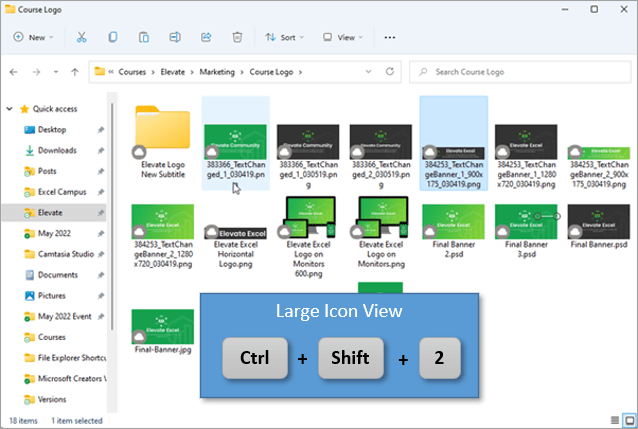Screen dimensions: 638x429
Task: Go up one folder level with up arrow
Action: [75, 72]
